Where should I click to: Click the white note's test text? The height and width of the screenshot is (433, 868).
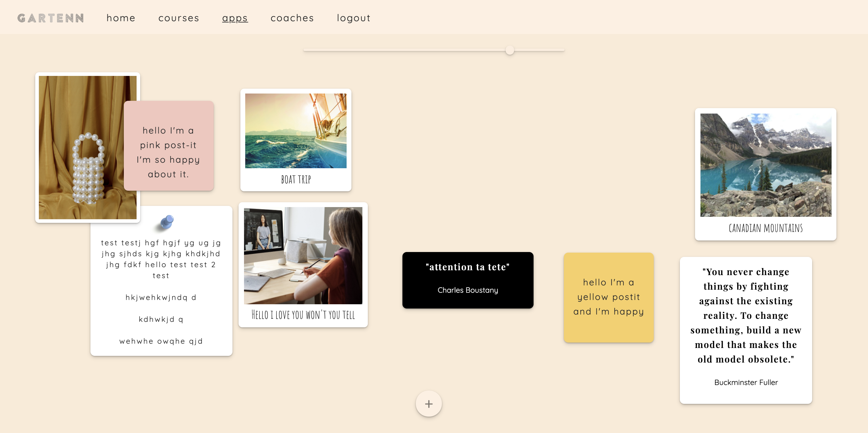tap(161, 259)
